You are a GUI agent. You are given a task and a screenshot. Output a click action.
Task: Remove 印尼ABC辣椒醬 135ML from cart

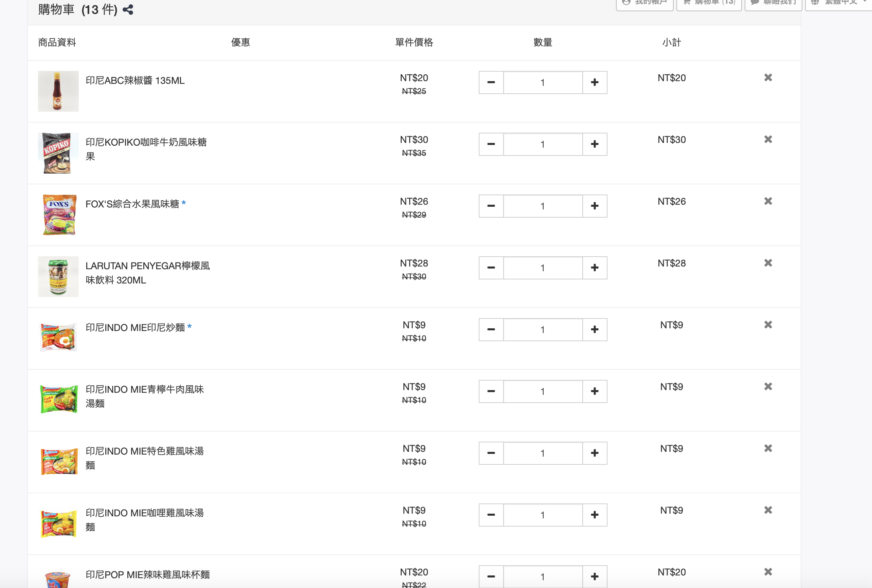tap(768, 78)
